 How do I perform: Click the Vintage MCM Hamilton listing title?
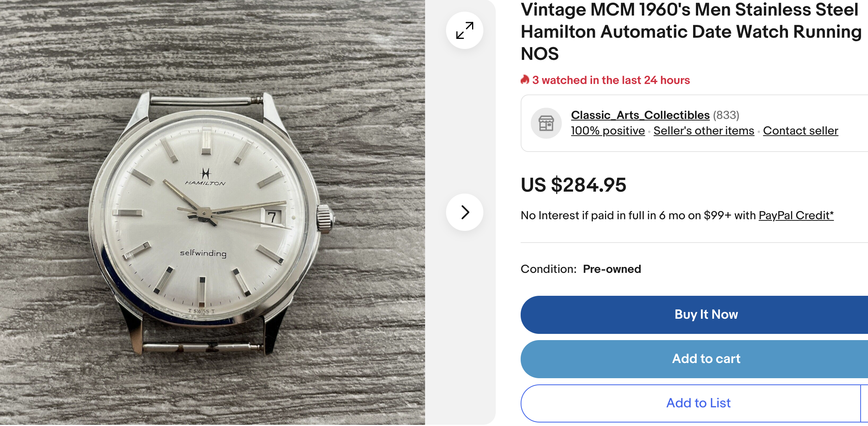[x=691, y=32]
